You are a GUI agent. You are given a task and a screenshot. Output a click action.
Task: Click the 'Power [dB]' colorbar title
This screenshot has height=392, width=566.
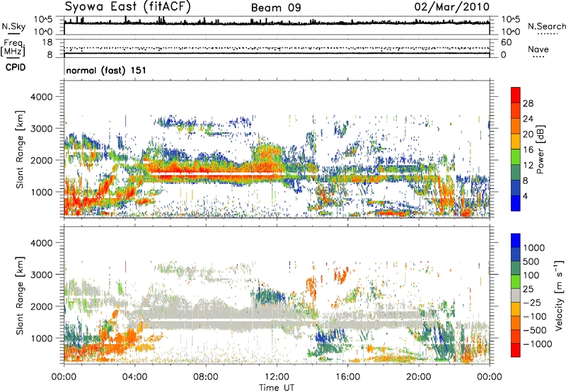point(540,149)
